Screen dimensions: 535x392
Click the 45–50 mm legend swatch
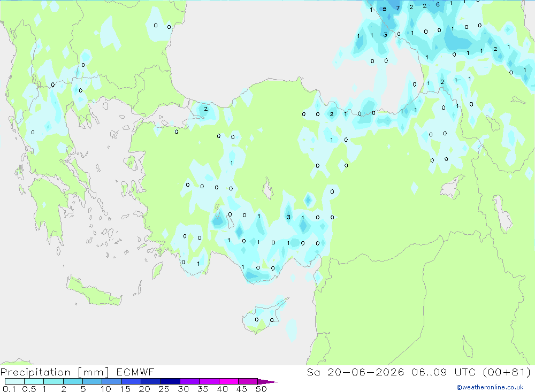(x=248, y=381)
